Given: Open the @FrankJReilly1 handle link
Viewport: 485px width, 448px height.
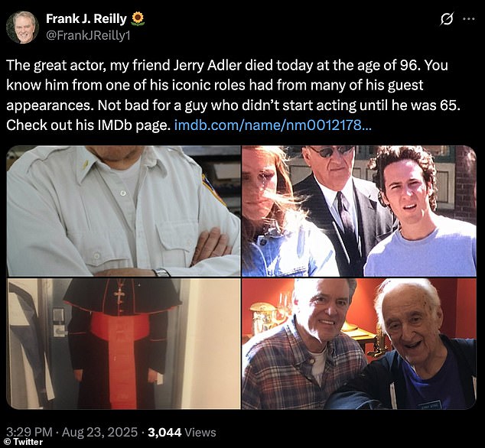Looking at the screenshot, I should coord(88,36).
